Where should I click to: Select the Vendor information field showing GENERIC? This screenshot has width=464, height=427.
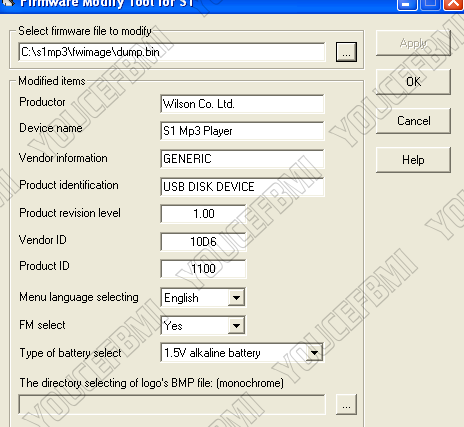tap(242, 159)
